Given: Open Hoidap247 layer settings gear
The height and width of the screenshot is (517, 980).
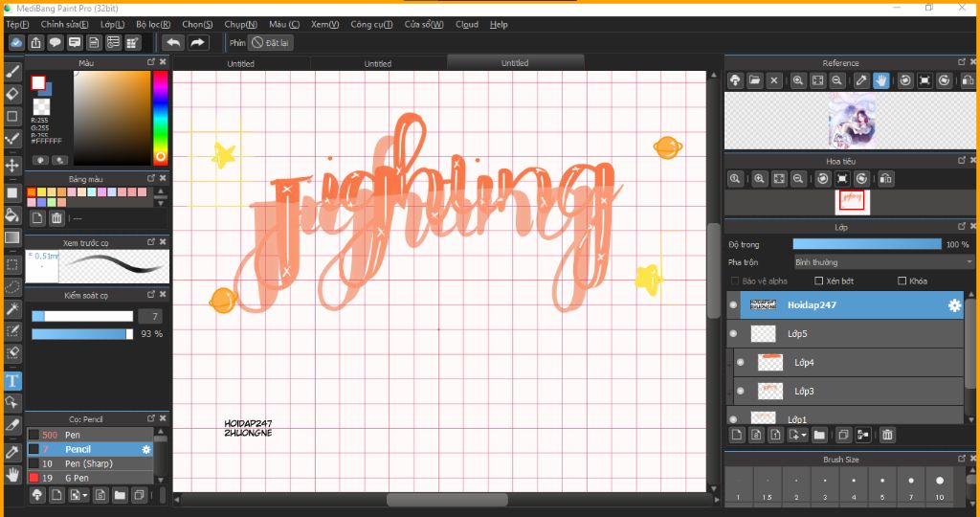Looking at the screenshot, I should 954,305.
